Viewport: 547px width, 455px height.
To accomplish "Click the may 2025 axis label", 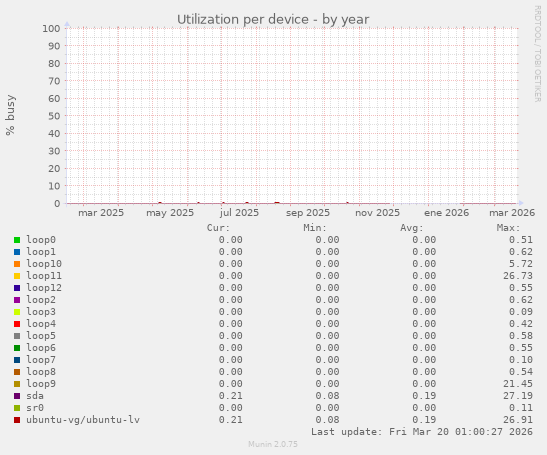I will 170,212.
